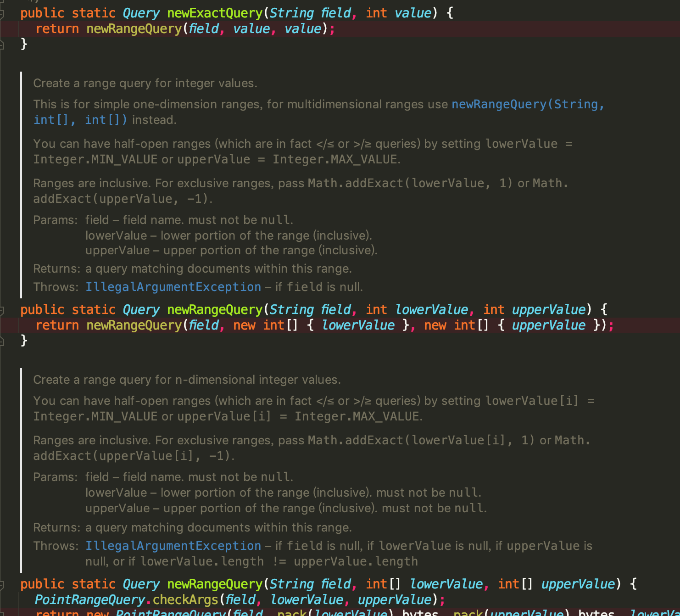The height and width of the screenshot is (616, 680).
Task: Select the newExactQuery method name
Action: pos(214,13)
